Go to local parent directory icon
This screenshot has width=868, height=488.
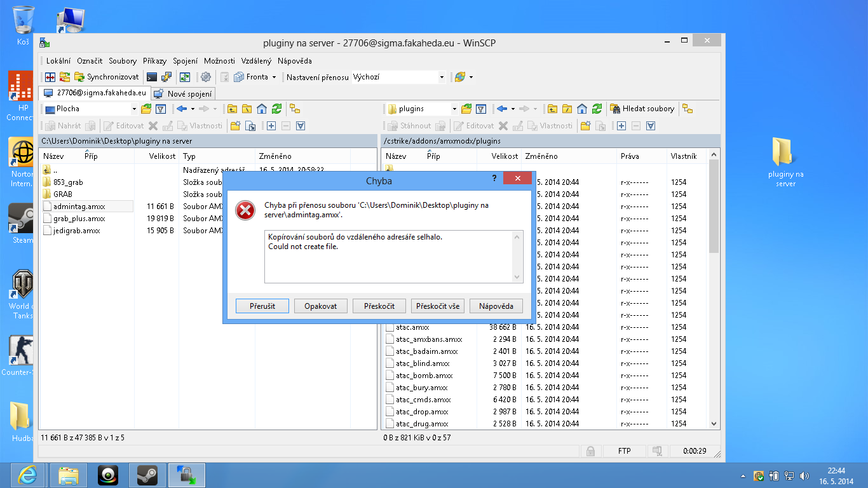click(232, 109)
